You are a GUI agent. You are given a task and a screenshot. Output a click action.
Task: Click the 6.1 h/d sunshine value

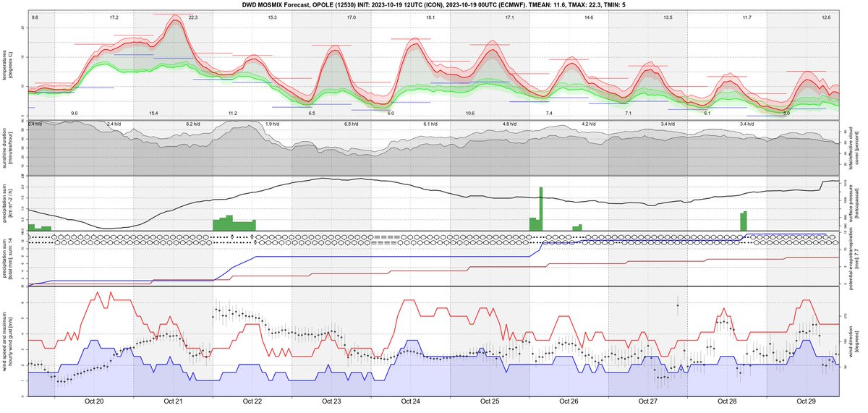coord(431,124)
